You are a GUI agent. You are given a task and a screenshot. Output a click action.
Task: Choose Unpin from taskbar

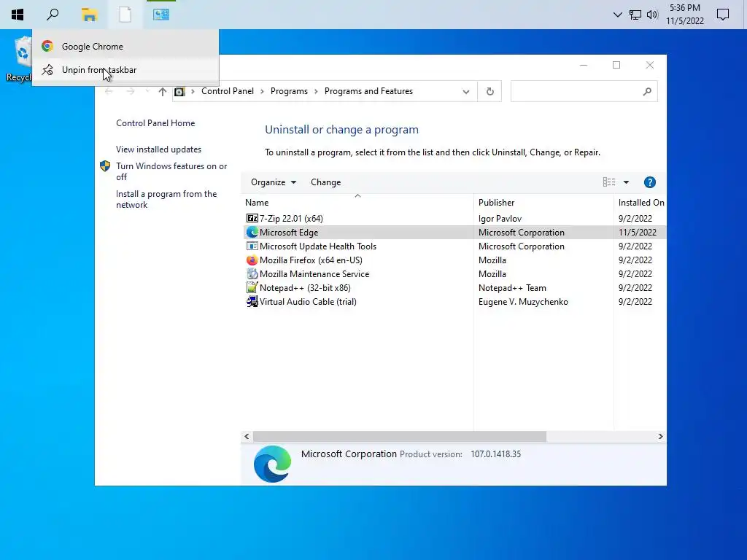[125, 70]
